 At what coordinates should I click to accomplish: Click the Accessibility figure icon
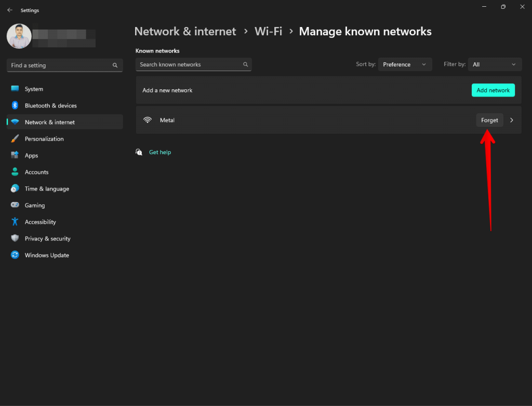coord(15,222)
